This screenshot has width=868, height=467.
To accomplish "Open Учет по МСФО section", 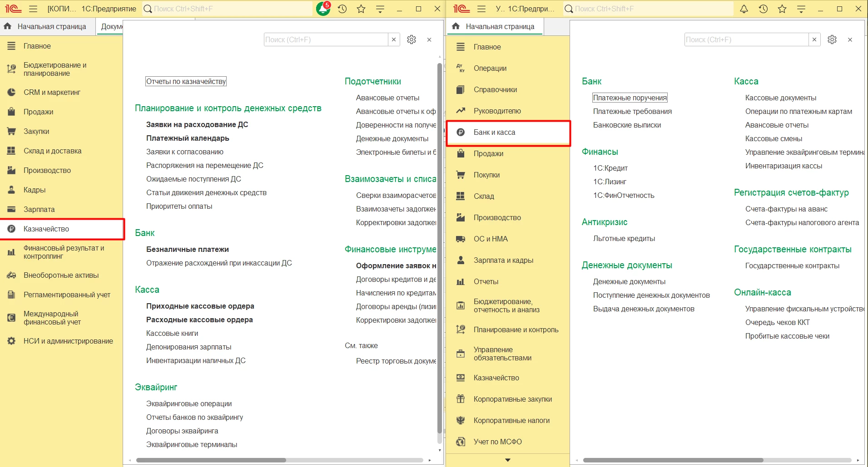I will 508,442.
